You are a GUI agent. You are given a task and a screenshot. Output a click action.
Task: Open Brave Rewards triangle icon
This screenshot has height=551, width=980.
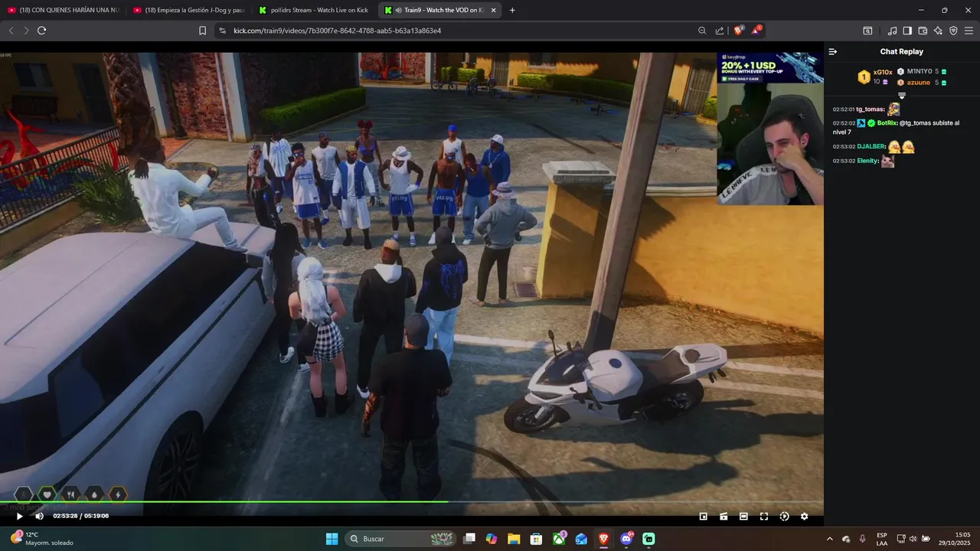coord(756,31)
